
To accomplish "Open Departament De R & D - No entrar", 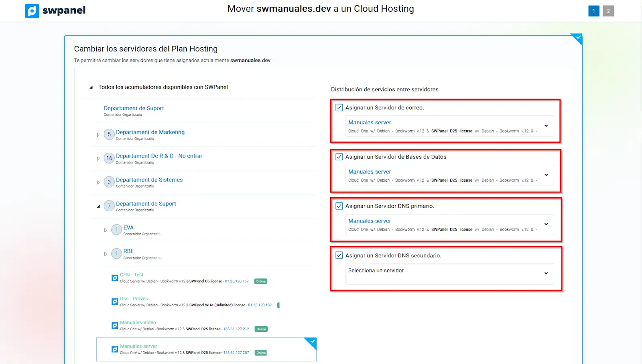I will 159,156.
